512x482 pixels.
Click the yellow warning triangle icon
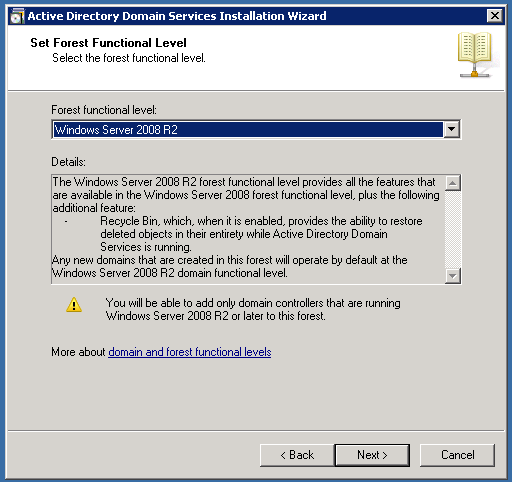tap(74, 305)
